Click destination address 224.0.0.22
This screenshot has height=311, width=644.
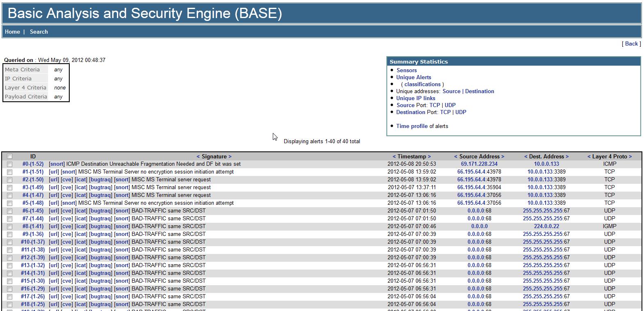546,226
